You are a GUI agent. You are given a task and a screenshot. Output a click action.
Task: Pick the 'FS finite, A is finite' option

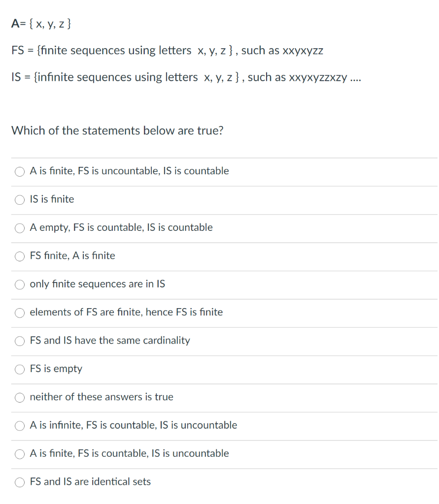tap(19, 256)
